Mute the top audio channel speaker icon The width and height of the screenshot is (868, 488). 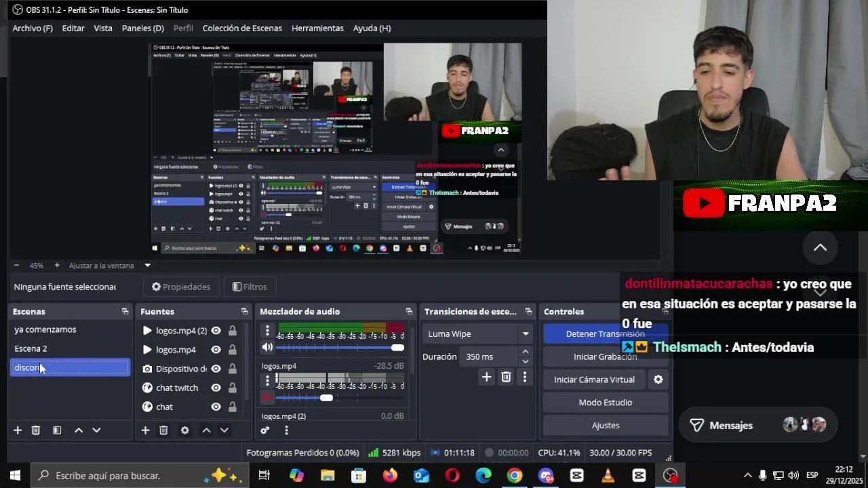tap(267, 347)
